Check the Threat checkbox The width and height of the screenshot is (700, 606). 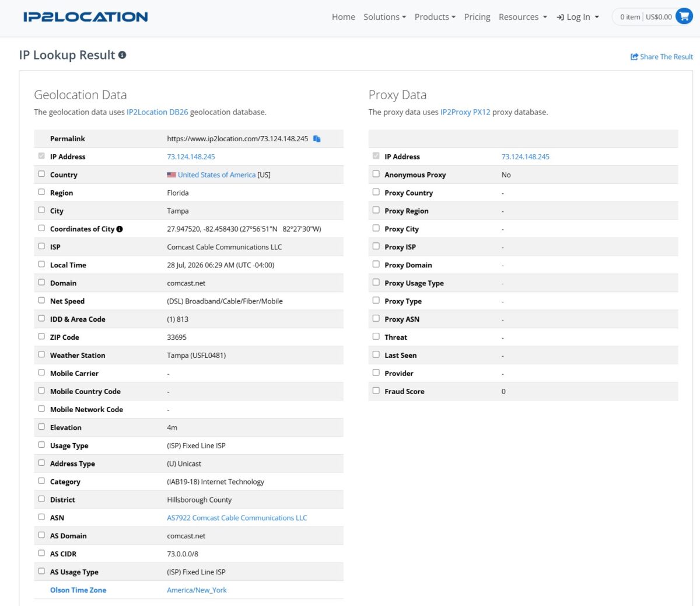376,336
